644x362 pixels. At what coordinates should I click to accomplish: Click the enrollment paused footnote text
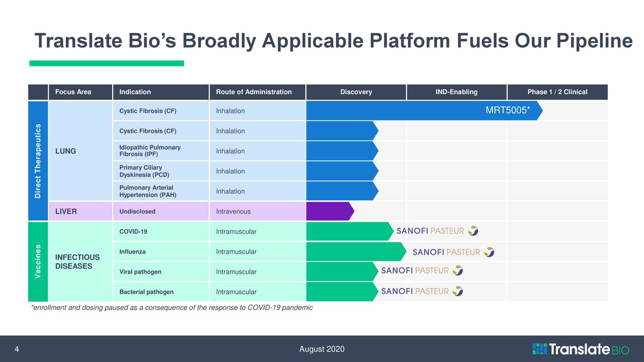coord(172,308)
